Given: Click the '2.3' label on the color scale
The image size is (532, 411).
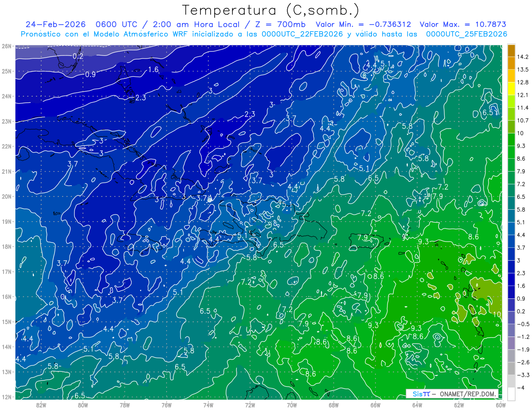Looking at the screenshot, I should (522, 273).
